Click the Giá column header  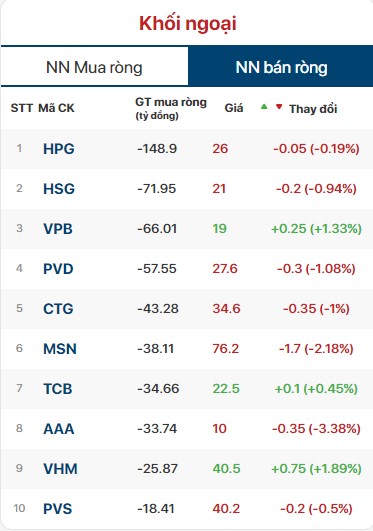(x=234, y=108)
